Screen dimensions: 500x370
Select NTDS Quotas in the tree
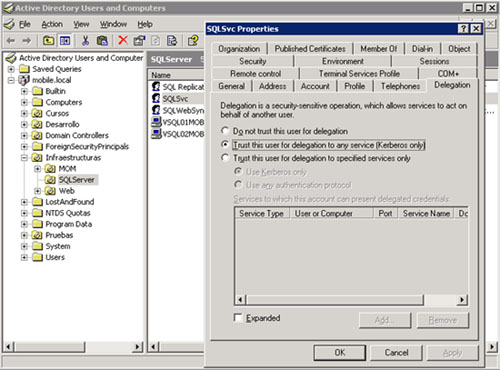pyautogui.click(x=68, y=213)
